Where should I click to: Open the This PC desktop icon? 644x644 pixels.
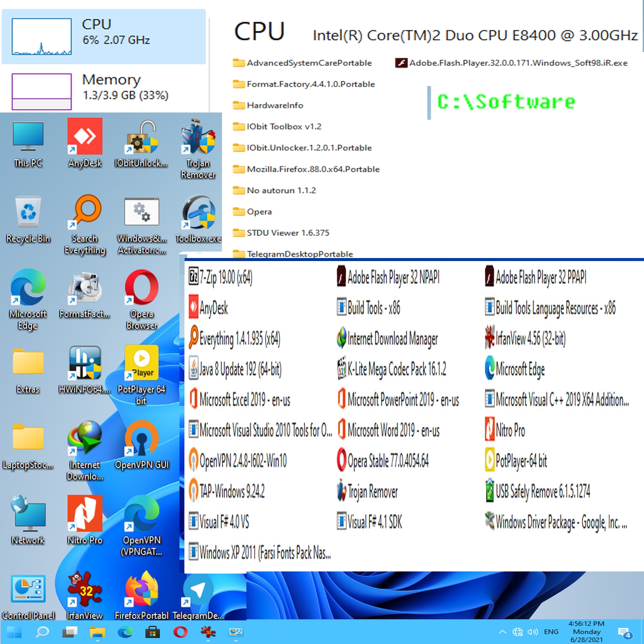28,144
